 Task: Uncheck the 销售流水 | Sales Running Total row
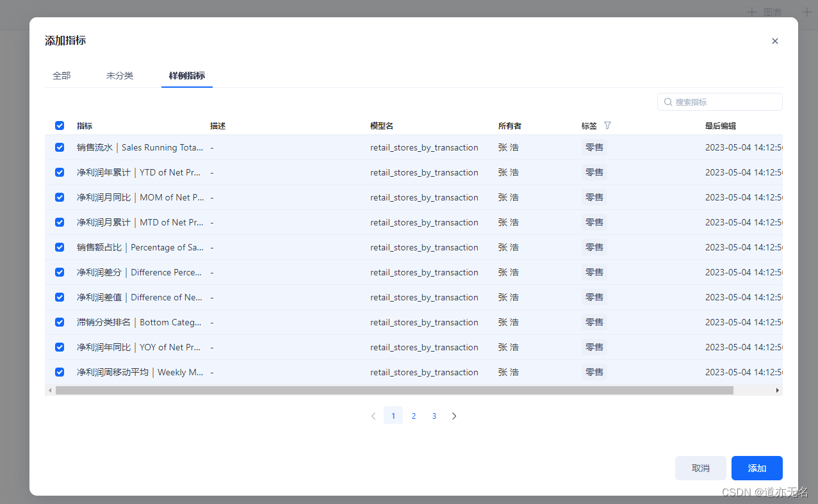point(60,147)
